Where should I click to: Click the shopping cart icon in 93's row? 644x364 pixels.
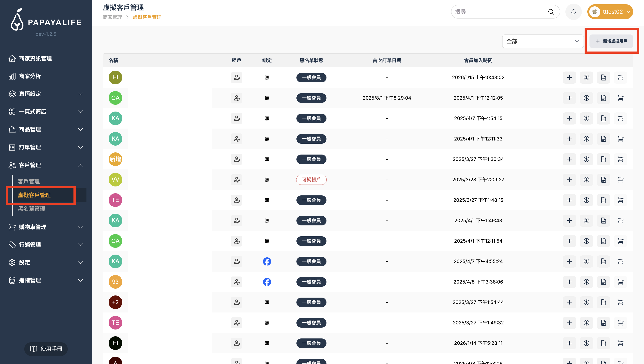pyautogui.click(x=620, y=282)
